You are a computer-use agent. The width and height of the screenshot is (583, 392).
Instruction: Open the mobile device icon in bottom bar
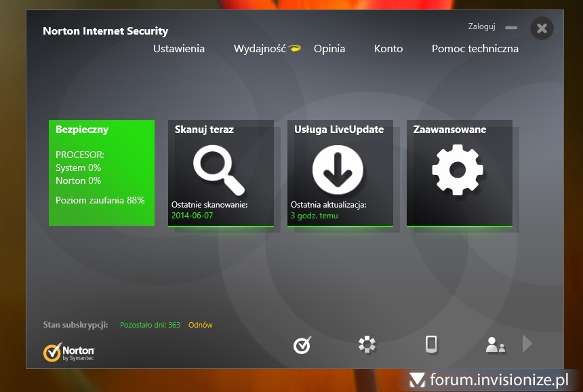tap(431, 345)
